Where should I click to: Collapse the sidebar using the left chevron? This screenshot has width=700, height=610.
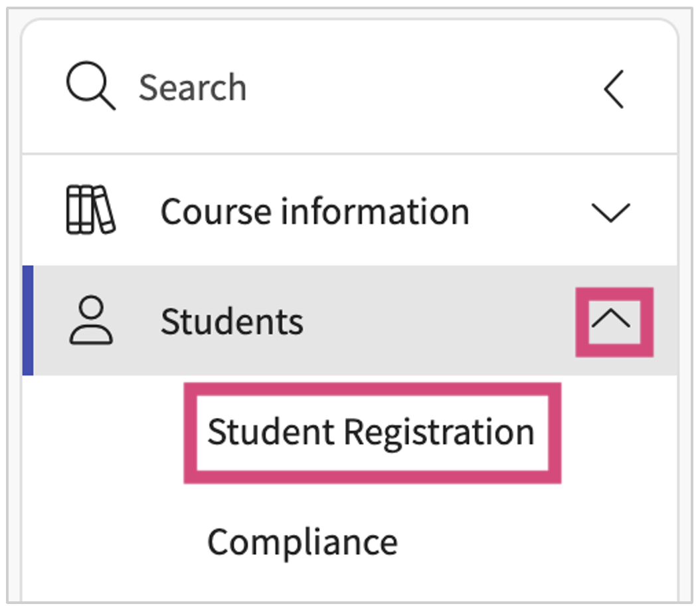(614, 90)
